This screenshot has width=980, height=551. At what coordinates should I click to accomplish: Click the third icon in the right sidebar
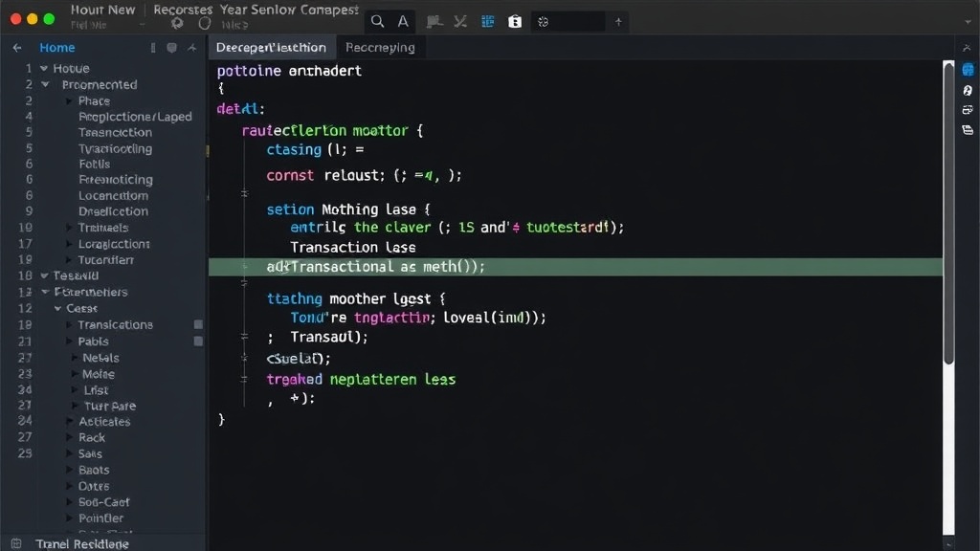click(968, 110)
